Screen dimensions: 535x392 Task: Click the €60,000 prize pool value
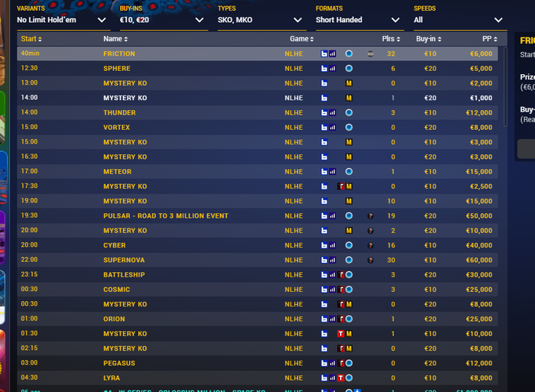click(478, 260)
